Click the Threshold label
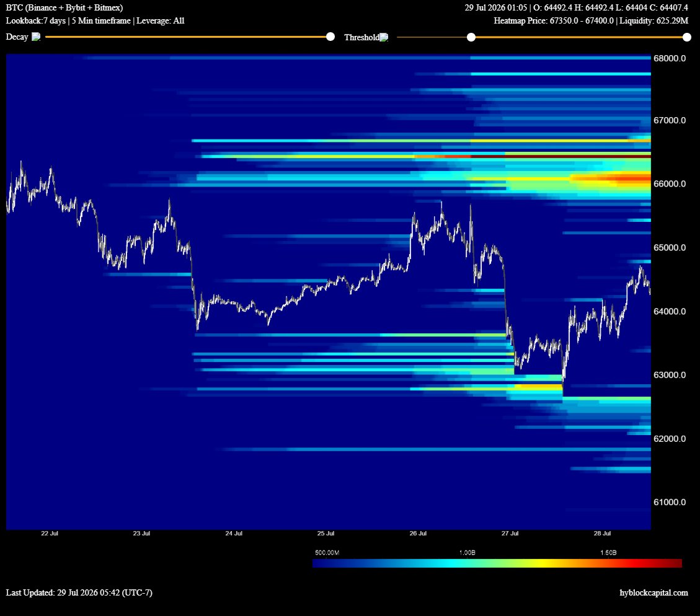Screen dimensions: 700x616 361,37
